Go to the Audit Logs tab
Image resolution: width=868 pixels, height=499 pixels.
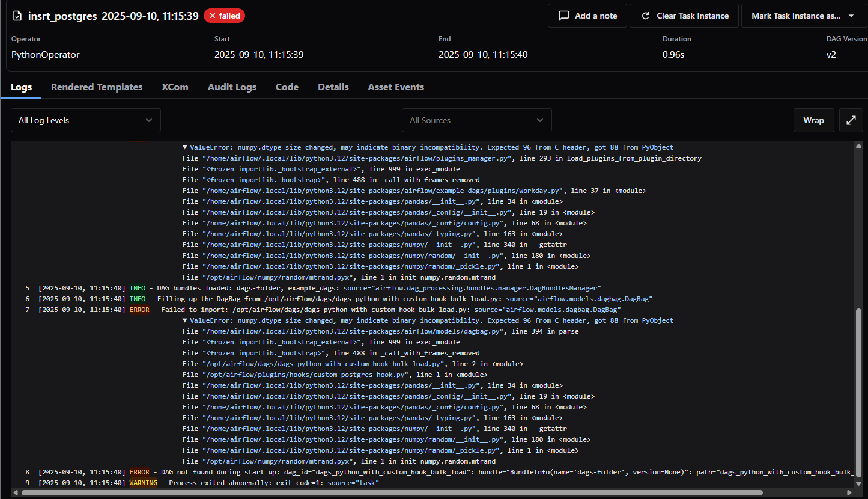pos(232,87)
